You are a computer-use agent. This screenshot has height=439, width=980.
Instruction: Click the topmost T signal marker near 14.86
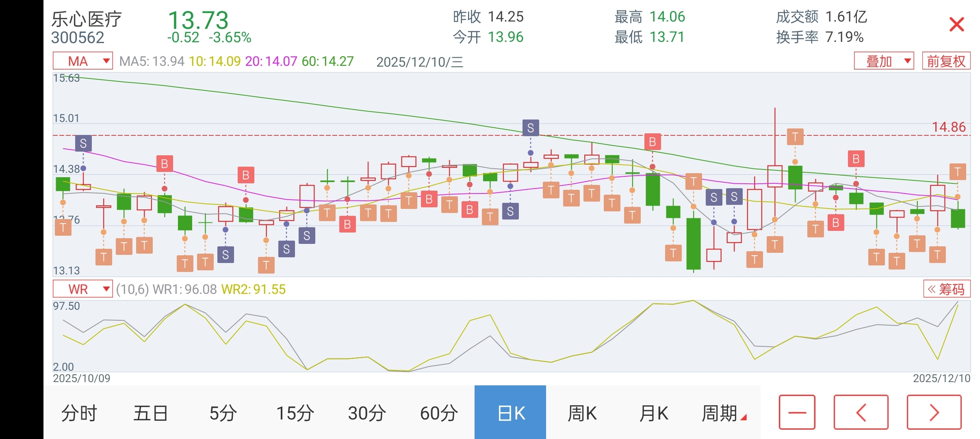pos(795,137)
